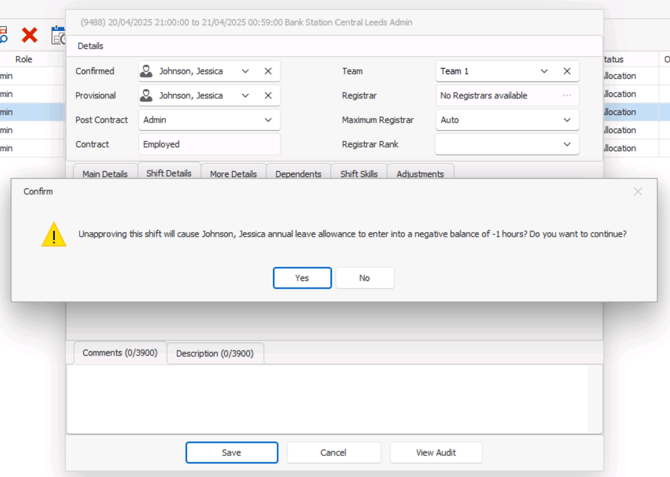Expand the Maximum Registrar dropdown

pos(567,120)
